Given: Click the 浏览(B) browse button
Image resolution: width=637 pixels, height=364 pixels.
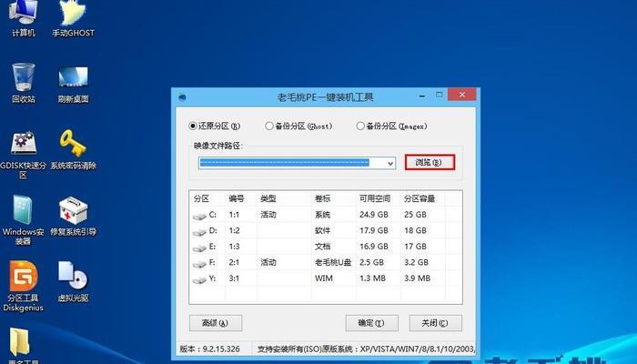Looking at the screenshot, I should coord(430,163).
